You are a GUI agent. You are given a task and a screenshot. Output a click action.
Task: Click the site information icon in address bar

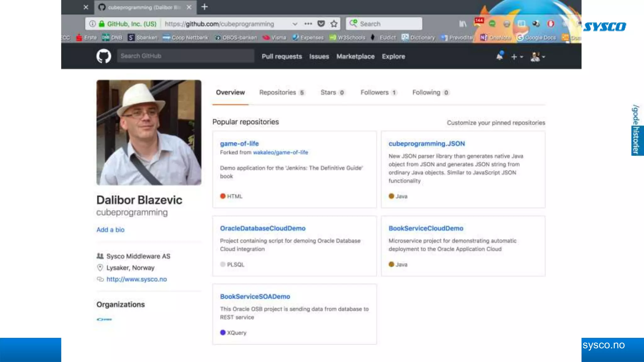[x=92, y=24]
